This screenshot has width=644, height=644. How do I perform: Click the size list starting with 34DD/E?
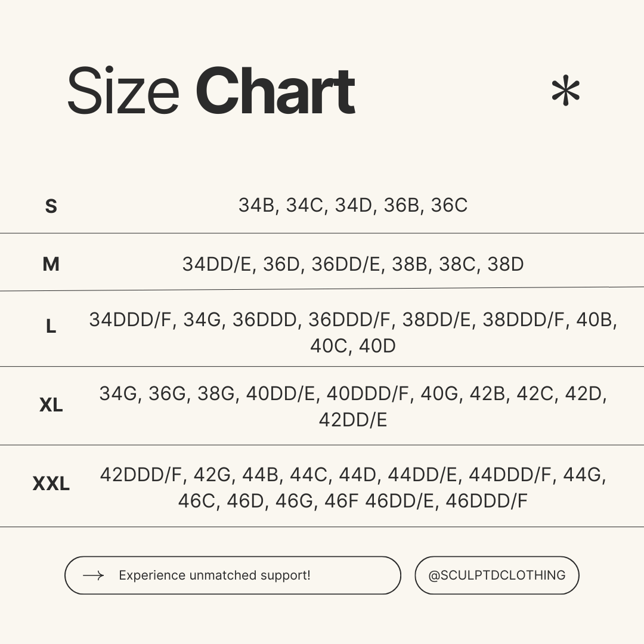click(353, 264)
